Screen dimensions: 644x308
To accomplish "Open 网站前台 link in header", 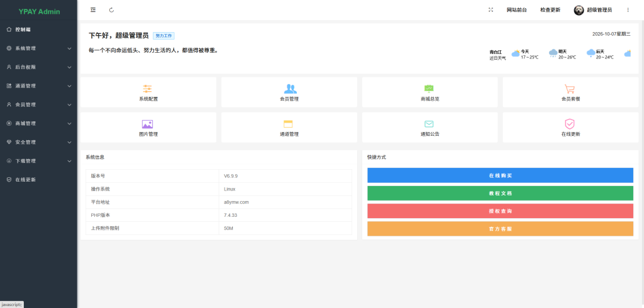I will 517,10.
